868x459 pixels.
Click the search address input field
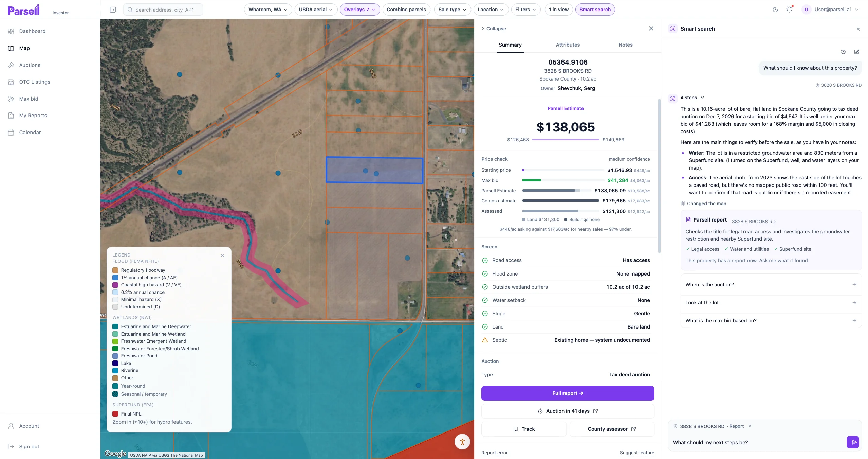[x=163, y=10]
